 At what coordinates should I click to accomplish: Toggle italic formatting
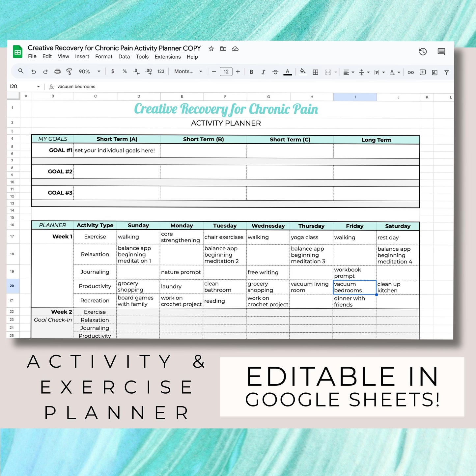point(263,71)
